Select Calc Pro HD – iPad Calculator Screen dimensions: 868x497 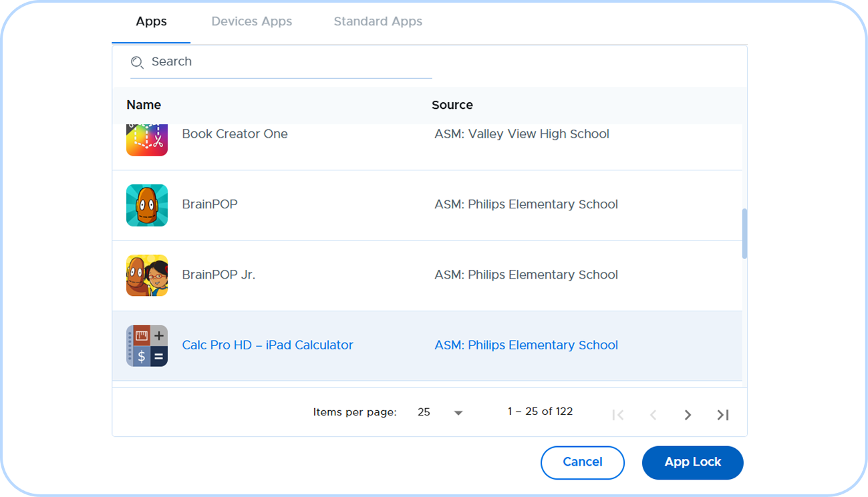tap(267, 345)
